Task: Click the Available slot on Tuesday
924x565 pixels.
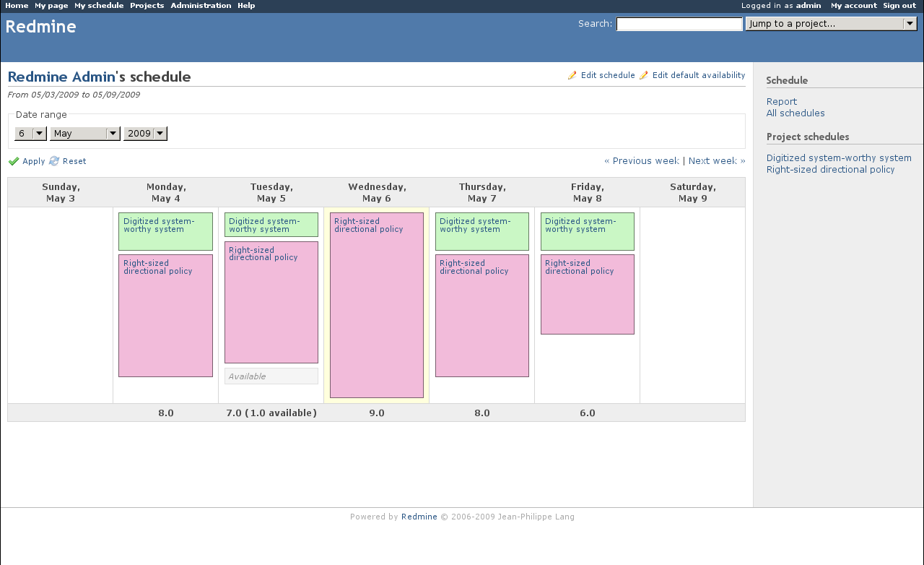Action: (271, 376)
